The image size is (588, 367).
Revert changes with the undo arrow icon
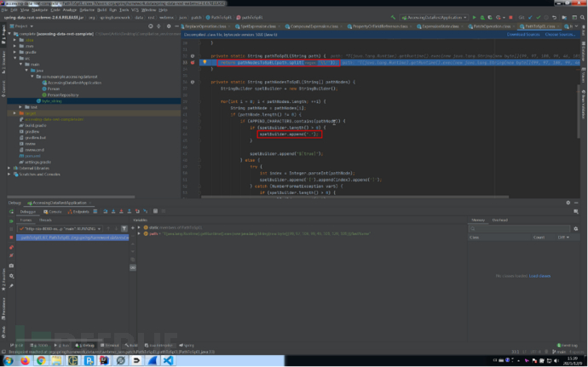(x=554, y=17)
